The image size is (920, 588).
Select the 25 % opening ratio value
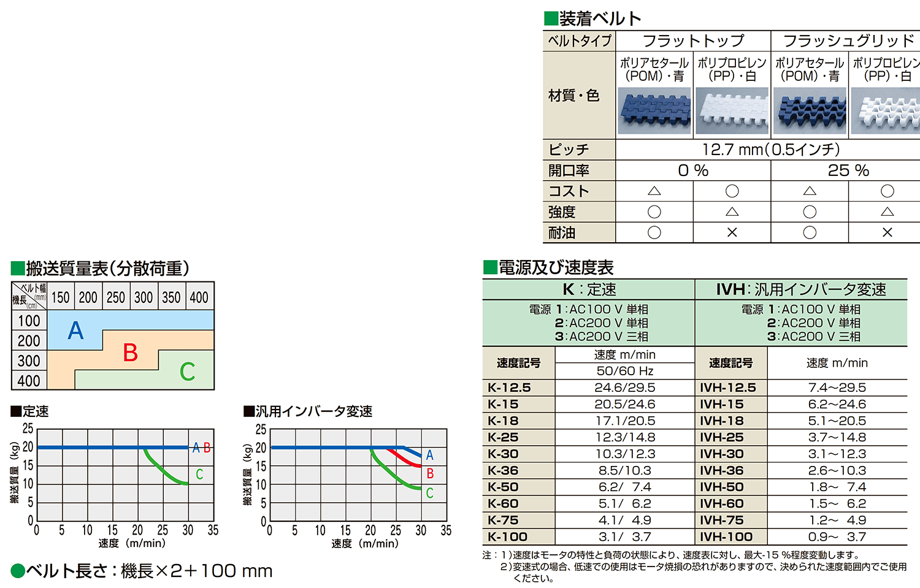point(848,170)
